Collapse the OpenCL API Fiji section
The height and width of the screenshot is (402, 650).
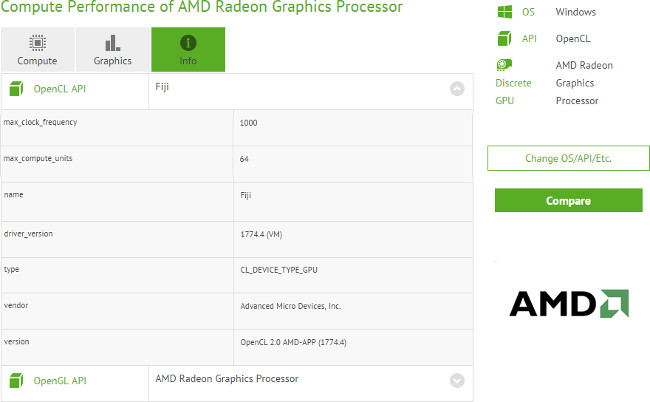click(x=457, y=88)
